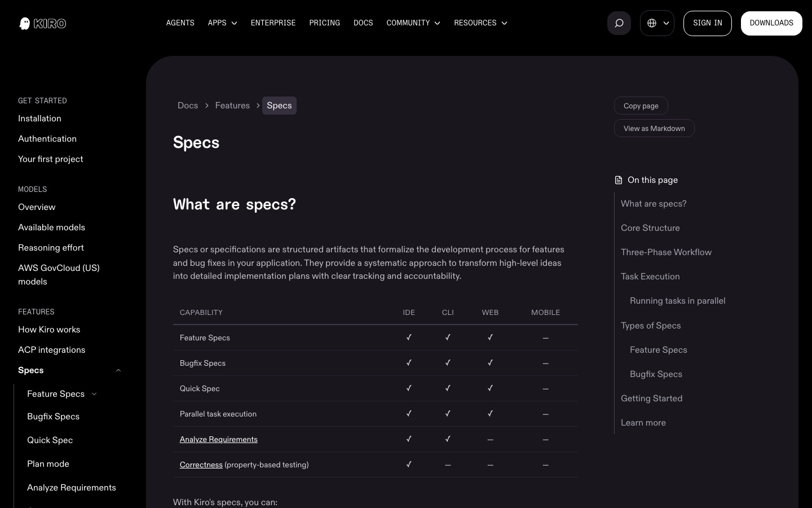
Task: Open the Correctness link in table
Action: (201, 465)
